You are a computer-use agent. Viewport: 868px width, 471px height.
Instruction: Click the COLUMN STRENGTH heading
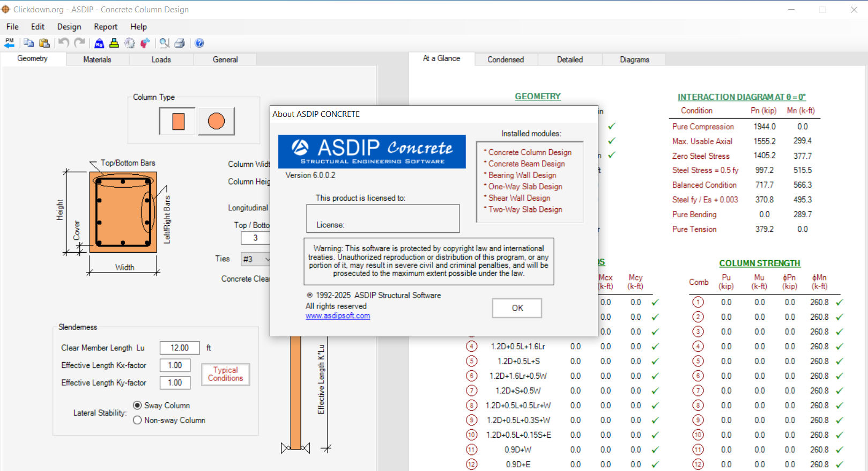(760, 263)
